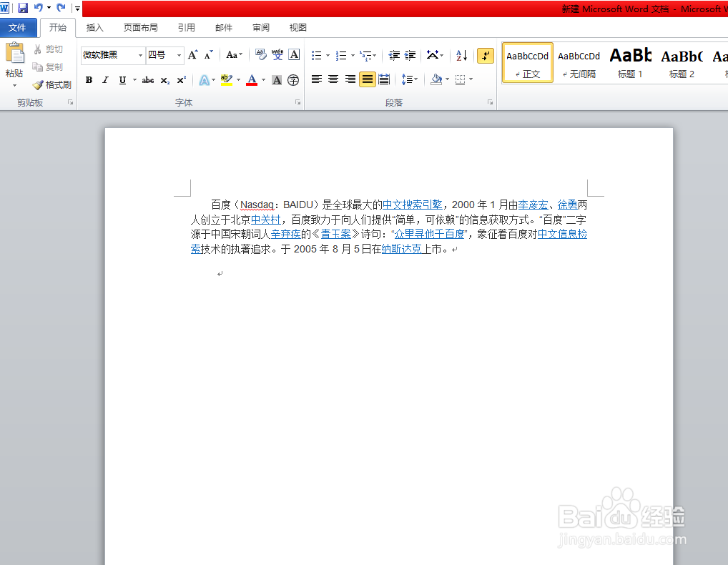
Task: Click the Redo icon
Action: tap(61, 8)
